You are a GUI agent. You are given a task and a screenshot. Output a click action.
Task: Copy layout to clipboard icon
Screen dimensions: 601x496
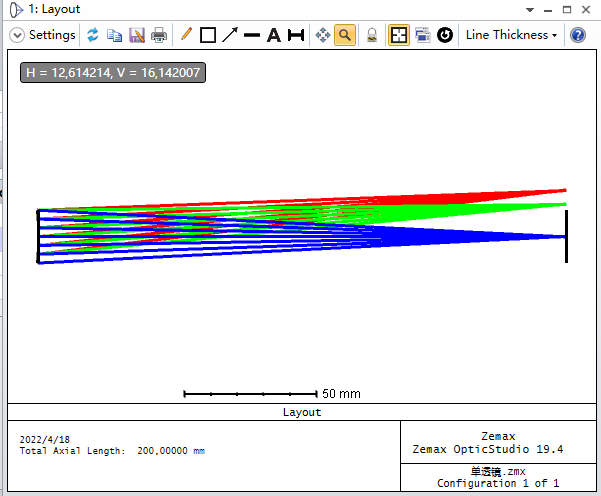pos(114,35)
